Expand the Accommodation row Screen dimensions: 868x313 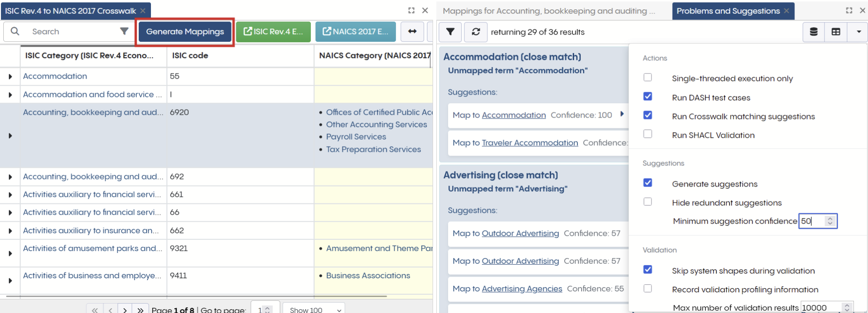pyautogui.click(x=10, y=76)
